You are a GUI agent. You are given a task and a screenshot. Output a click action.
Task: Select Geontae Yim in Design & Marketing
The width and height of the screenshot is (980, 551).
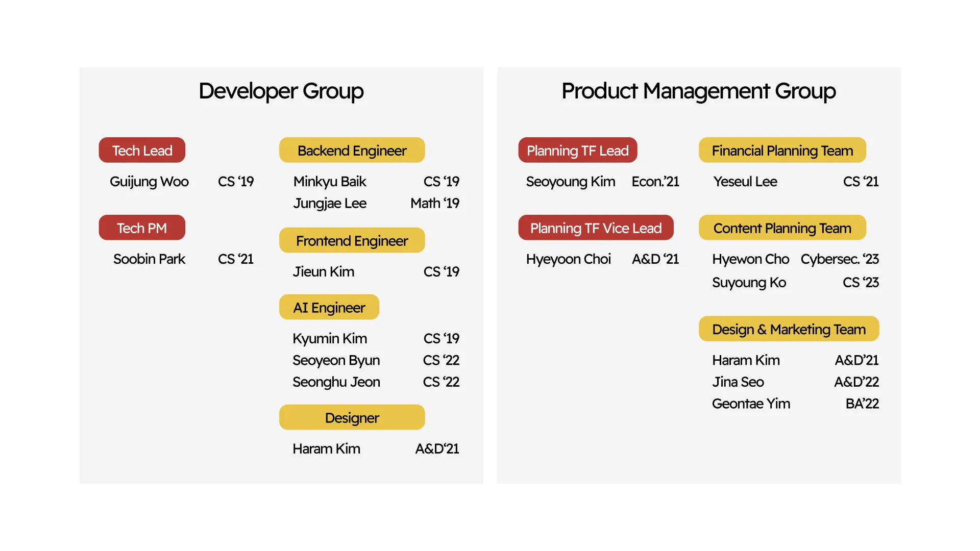click(751, 404)
